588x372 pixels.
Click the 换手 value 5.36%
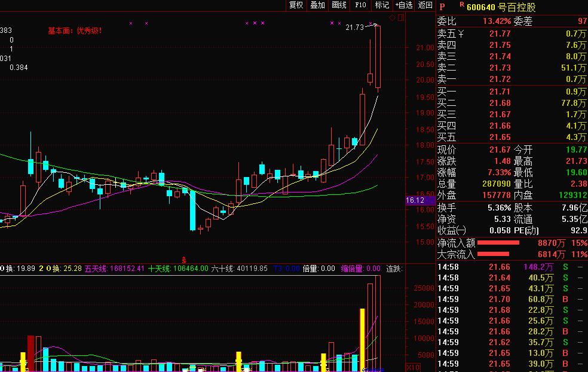point(499,208)
